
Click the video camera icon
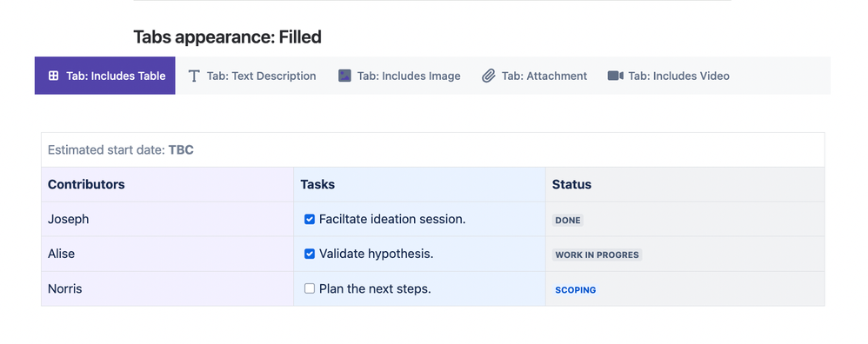click(616, 76)
